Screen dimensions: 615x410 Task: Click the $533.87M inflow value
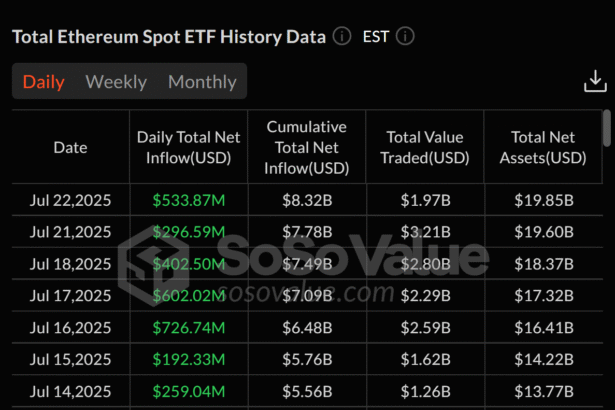pyautogui.click(x=189, y=200)
